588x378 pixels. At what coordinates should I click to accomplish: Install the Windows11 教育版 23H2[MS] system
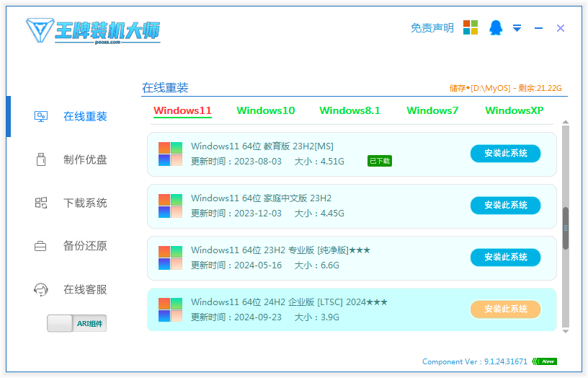[506, 154]
